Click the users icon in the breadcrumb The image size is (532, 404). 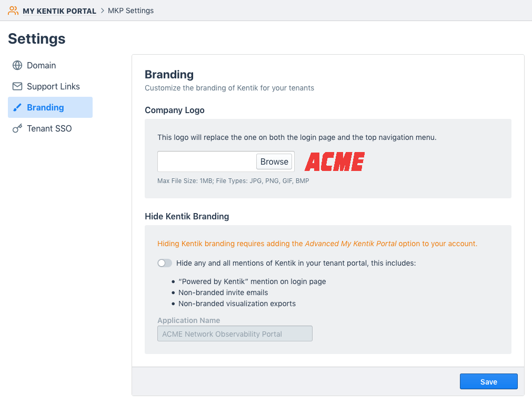click(13, 10)
